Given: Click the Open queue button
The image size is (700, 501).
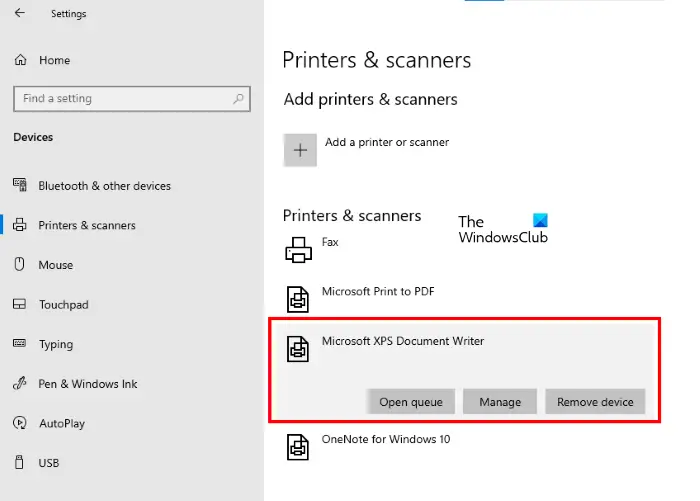Looking at the screenshot, I should pyautogui.click(x=411, y=402).
